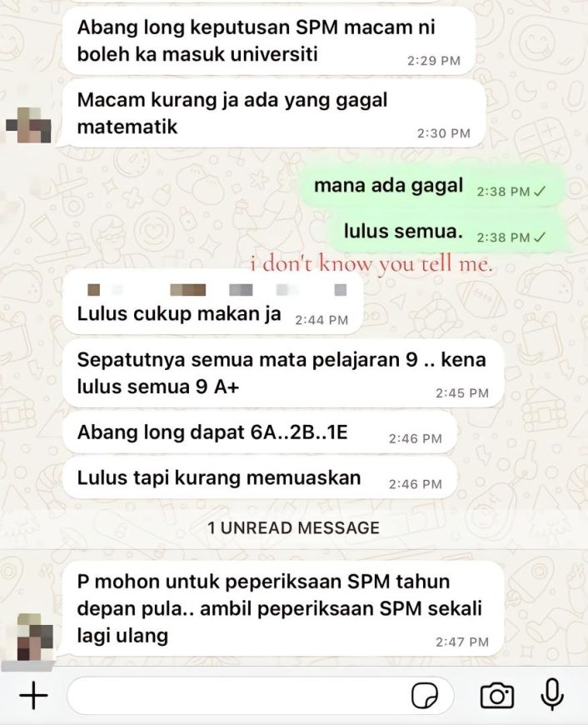Open the camera icon
Screen dimensions: 588x725
click(x=496, y=695)
